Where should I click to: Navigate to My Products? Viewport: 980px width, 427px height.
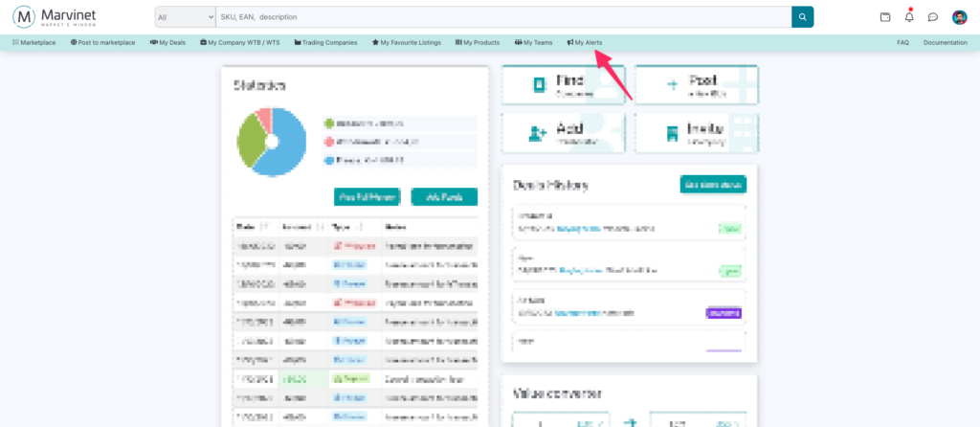tap(478, 43)
